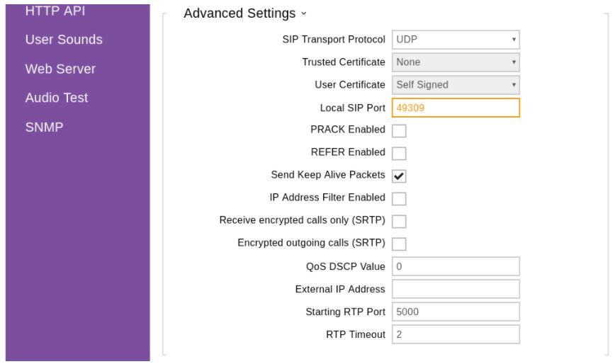Go to User Sounds in sidebar
Image resolution: width=615 pixels, height=364 pixels.
(x=64, y=40)
